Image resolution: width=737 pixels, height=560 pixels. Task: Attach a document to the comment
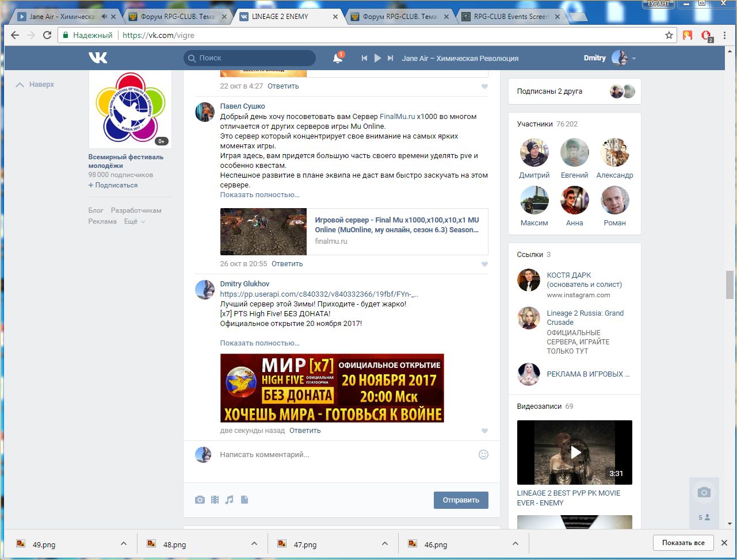[245, 500]
